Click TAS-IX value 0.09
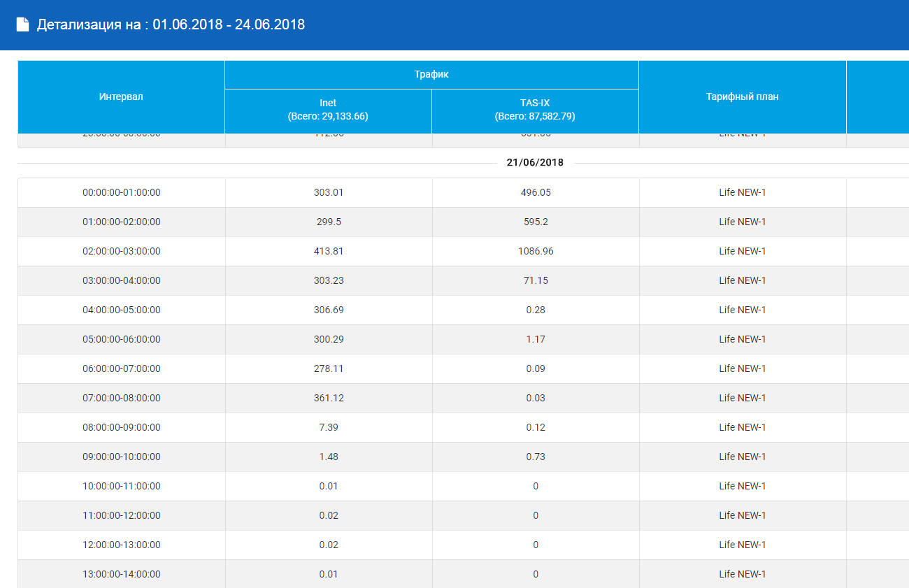Image resolution: width=909 pixels, height=588 pixels. coord(536,368)
